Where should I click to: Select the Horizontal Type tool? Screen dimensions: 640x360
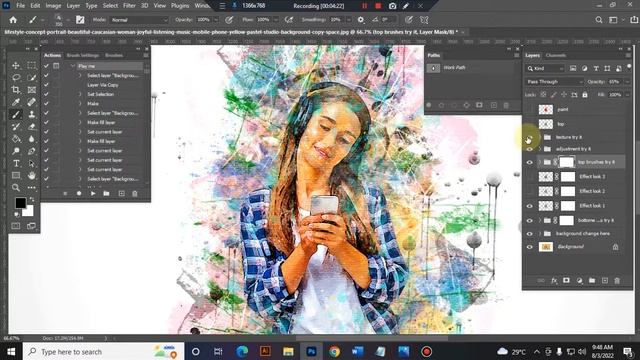16,164
